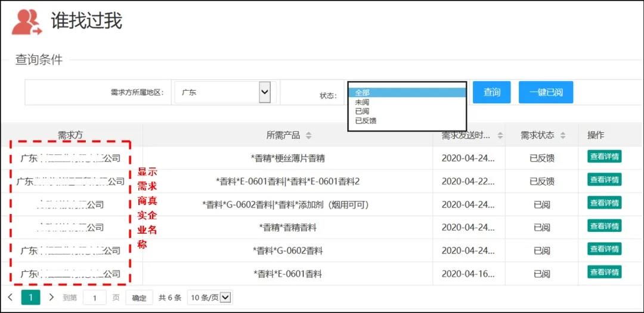Image resolution: width=644 pixels, height=313 pixels.
Task: Click 已反馈 status in 梗丝薄片香精 row
Action: pos(541,158)
